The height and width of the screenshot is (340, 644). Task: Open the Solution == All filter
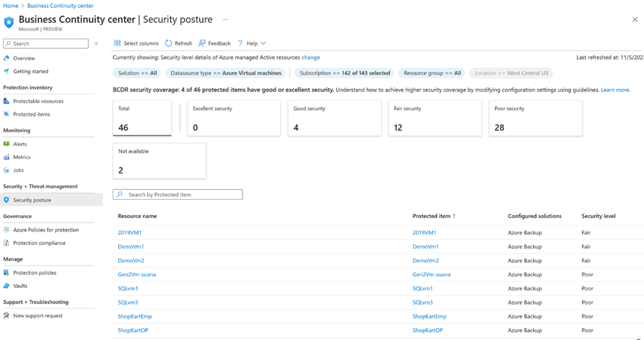point(137,73)
